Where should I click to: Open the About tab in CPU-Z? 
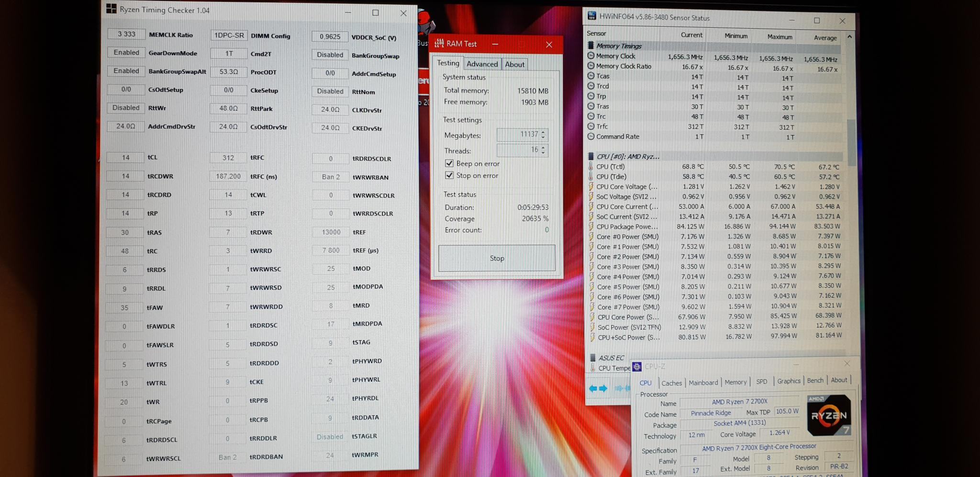pos(839,380)
